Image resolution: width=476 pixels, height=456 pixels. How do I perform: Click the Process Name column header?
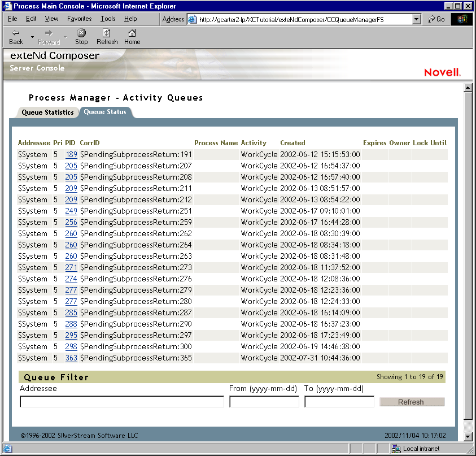coord(216,143)
